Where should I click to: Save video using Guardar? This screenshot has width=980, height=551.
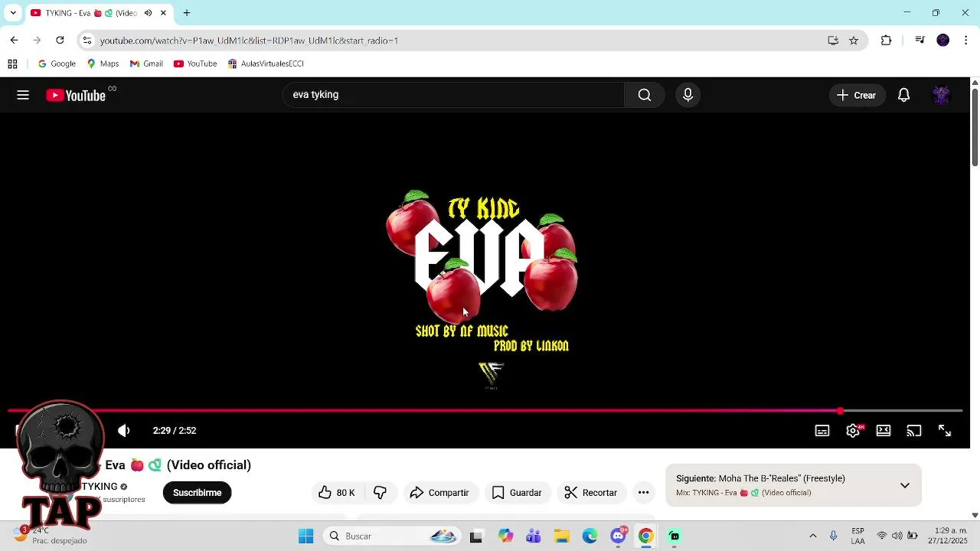pos(517,493)
